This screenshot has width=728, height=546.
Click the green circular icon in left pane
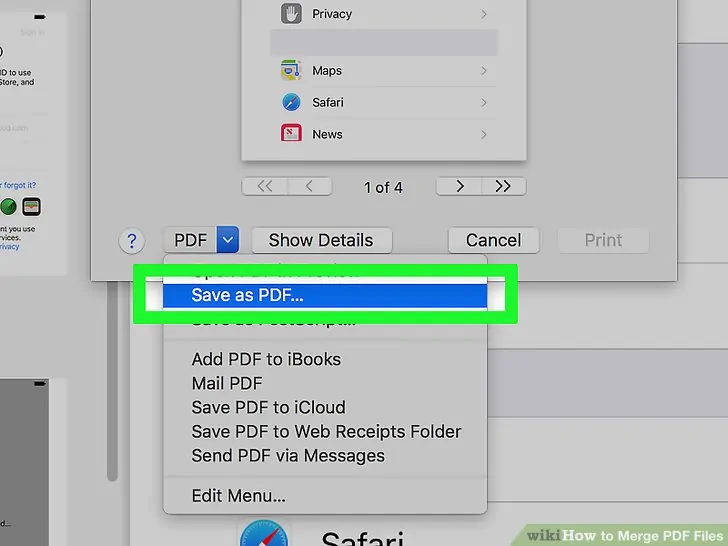[8, 207]
